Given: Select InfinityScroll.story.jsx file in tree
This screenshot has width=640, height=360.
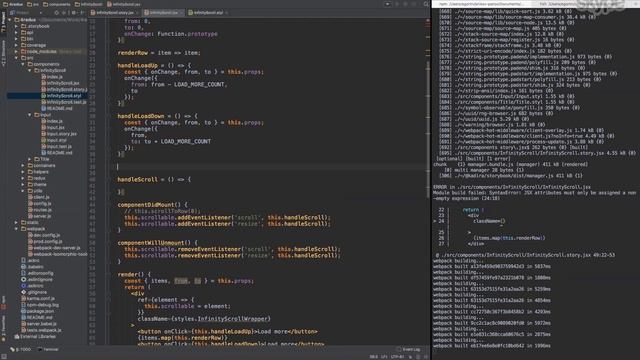Looking at the screenshot, I should click(64, 89).
